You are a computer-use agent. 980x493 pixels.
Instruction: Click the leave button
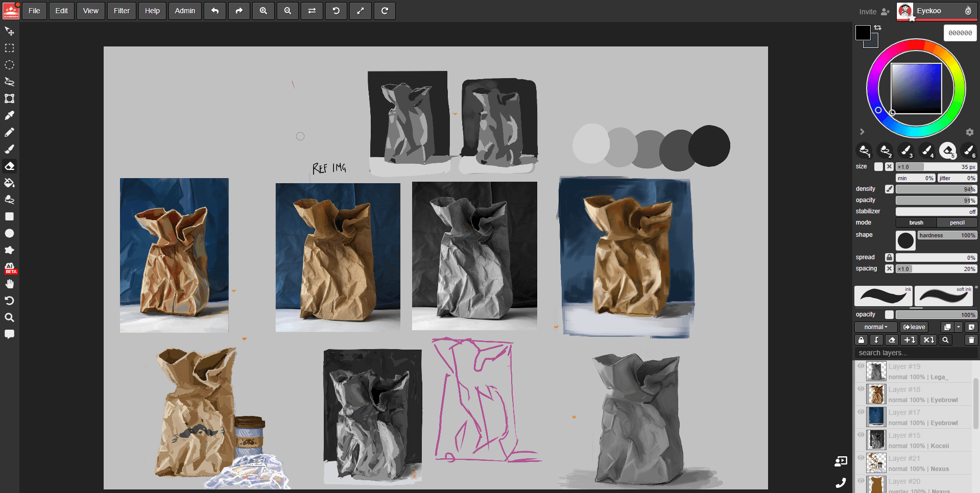(914, 327)
